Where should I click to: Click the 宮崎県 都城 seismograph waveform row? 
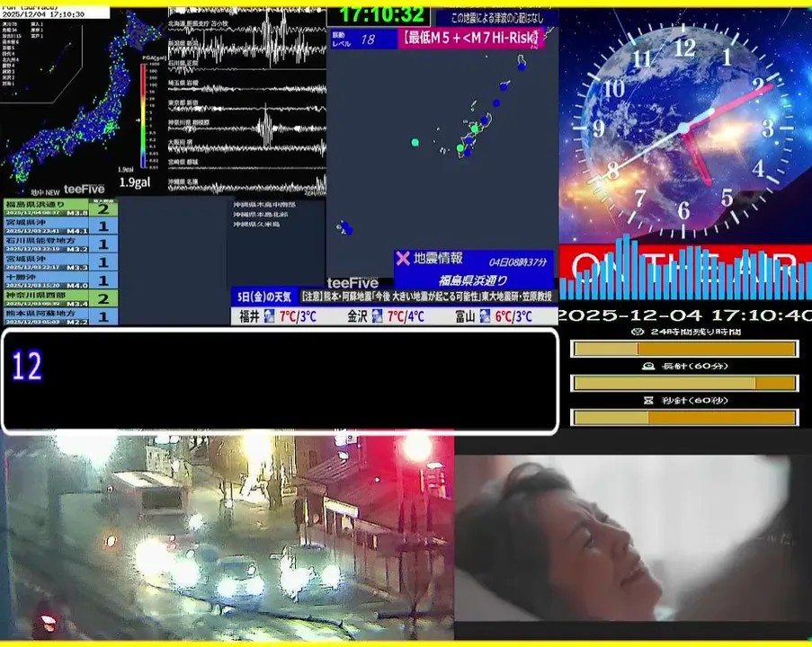pos(247,164)
